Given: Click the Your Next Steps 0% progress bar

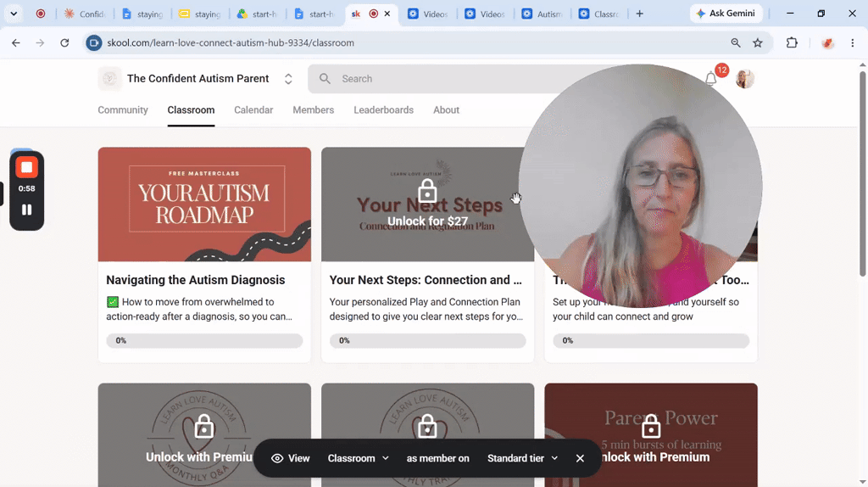Looking at the screenshot, I should pos(427,341).
